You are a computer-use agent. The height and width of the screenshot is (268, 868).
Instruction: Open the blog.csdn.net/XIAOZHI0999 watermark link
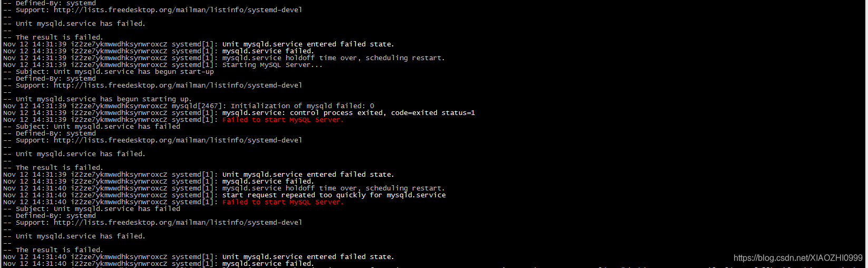(x=798, y=258)
